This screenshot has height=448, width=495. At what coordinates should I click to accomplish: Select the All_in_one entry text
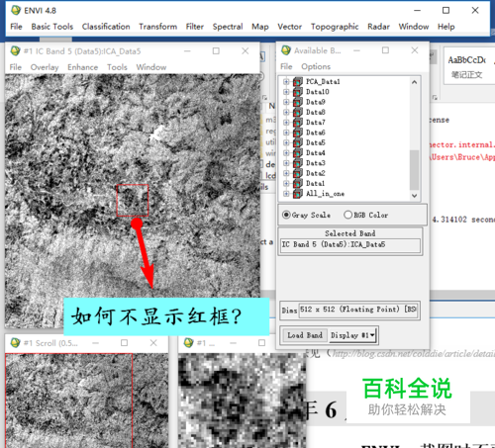[x=325, y=194]
